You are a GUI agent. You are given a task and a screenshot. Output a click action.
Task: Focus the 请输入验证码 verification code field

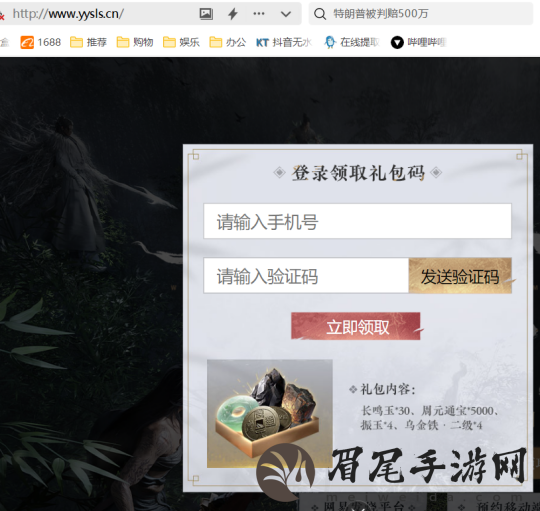(306, 275)
